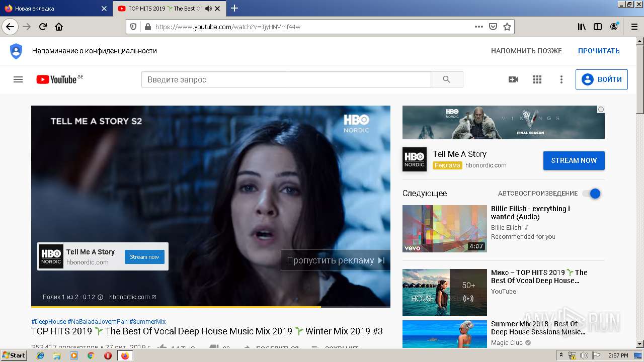Screen dimensions: 644x362
Task: Skip the ad with Пропустить рекламу
Action: 336,260
